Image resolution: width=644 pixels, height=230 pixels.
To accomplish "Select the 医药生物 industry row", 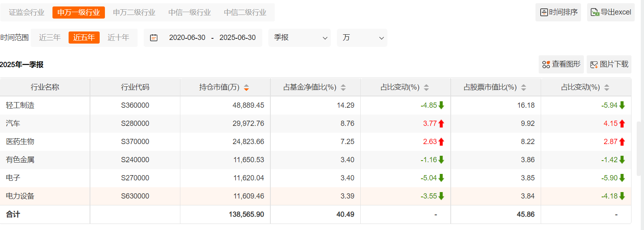I will point(315,142).
